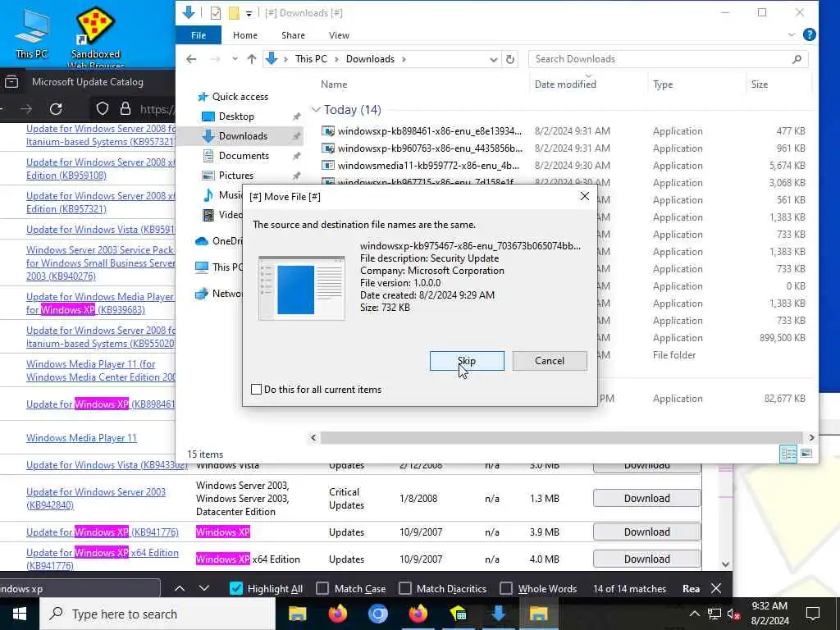Refresh the Downloads folder view

click(510, 59)
